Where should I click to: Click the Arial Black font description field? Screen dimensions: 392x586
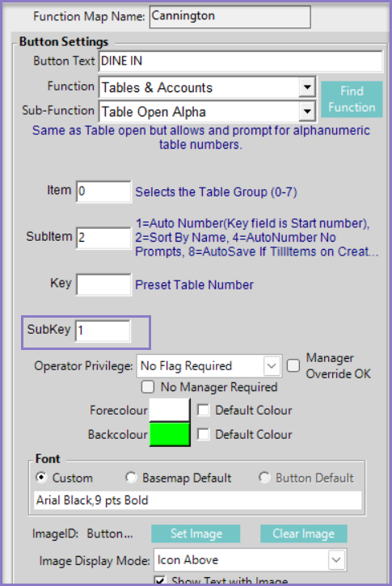tap(198, 500)
